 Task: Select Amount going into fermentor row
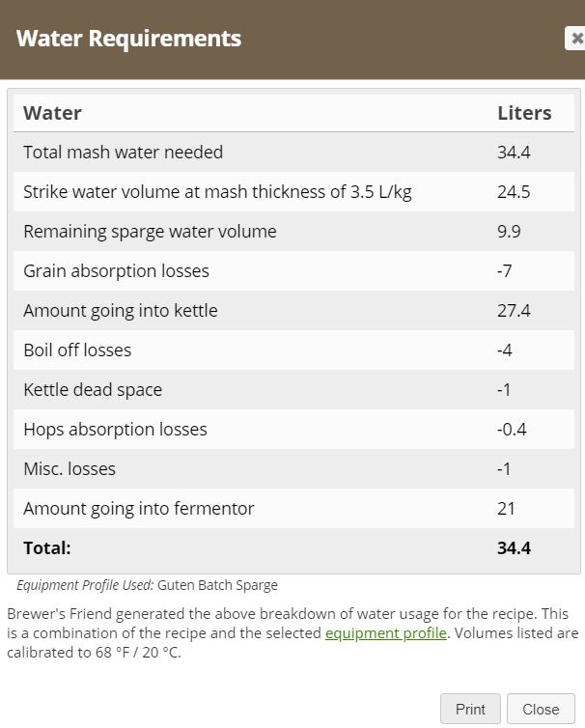coord(293,509)
